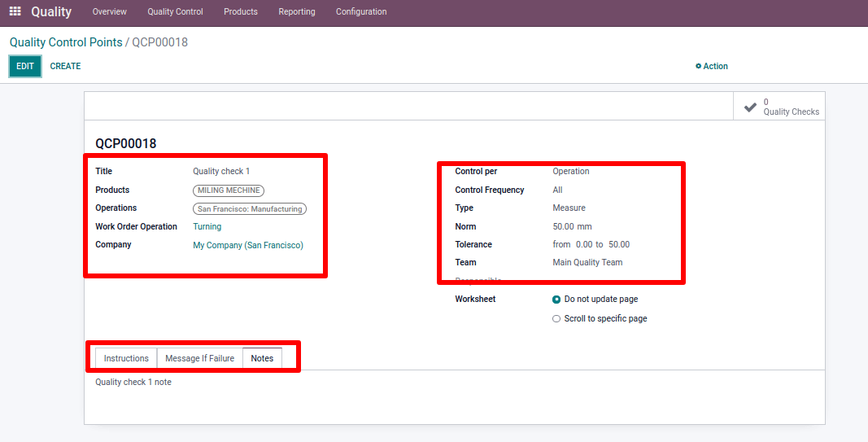Viewport: 868px width, 442px height.
Task: Open the Reporting menu
Action: [297, 11]
